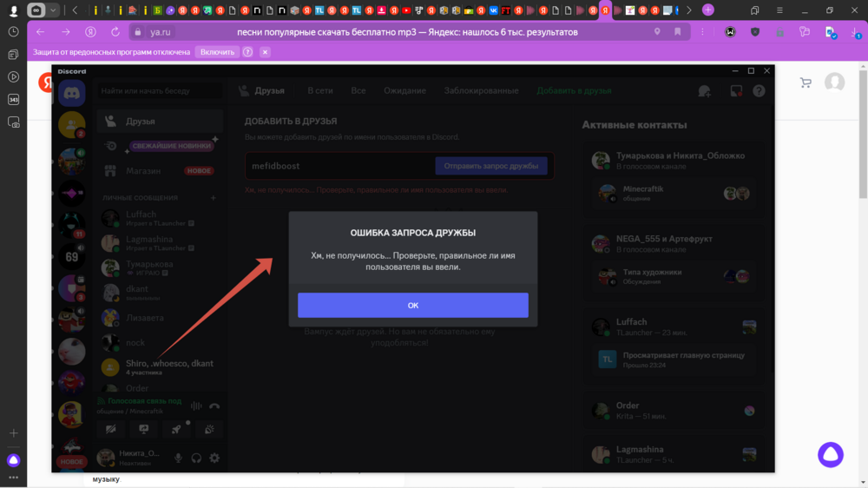Image resolution: width=868 pixels, height=488 pixels.
Task: Click Send Friend Request button in Discord
Action: pyautogui.click(x=491, y=166)
